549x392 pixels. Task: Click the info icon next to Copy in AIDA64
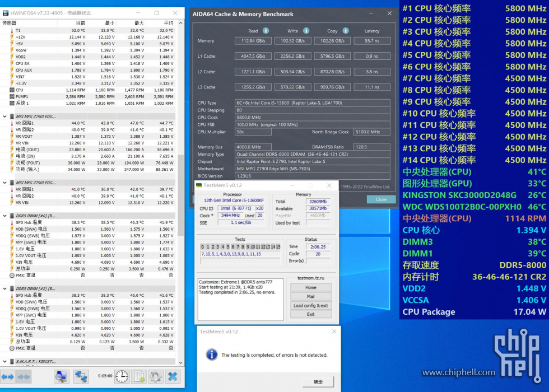[346, 31]
